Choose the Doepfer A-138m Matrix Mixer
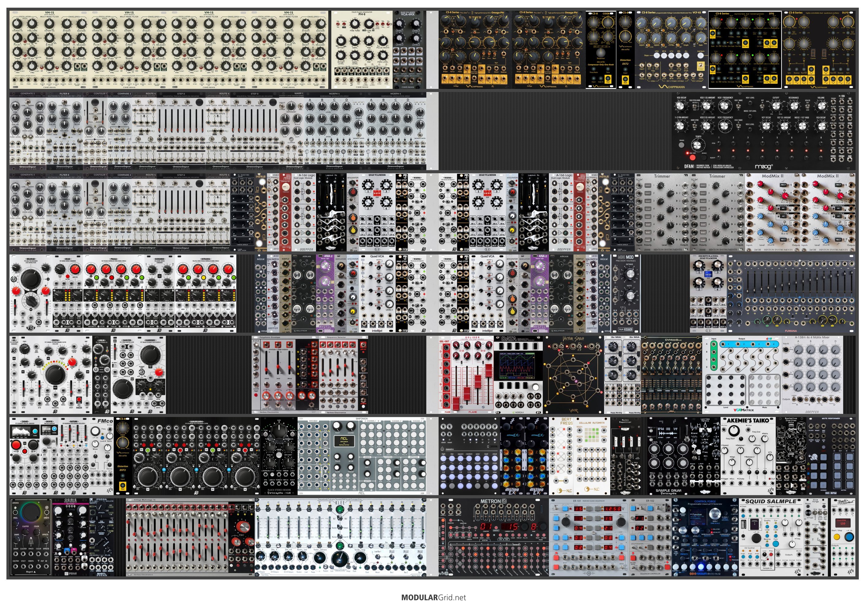 pyautogui.click(x=813, y=375)
